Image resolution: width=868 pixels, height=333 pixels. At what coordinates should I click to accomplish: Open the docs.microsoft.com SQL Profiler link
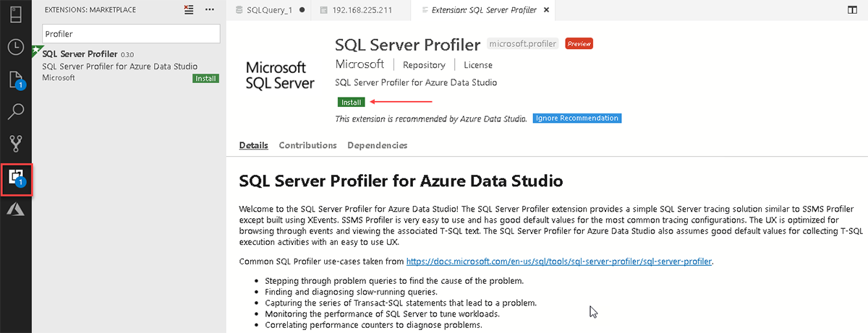click(559, 261)
